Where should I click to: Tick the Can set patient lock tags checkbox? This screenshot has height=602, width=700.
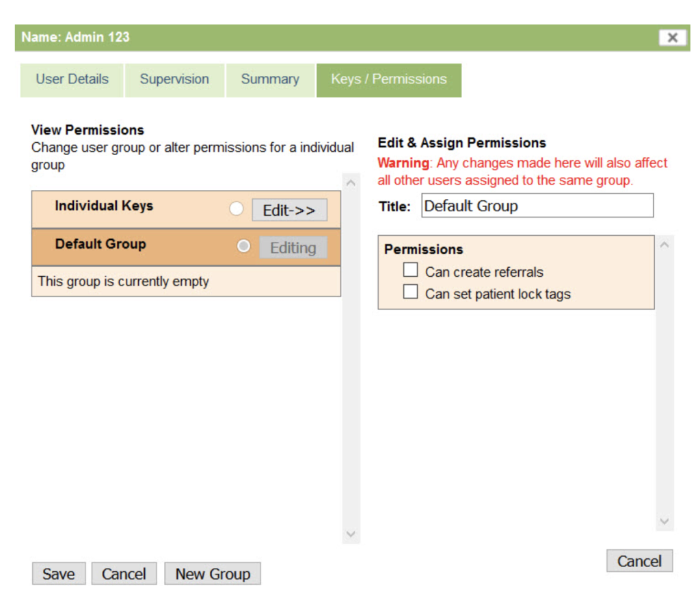[410, 292]
